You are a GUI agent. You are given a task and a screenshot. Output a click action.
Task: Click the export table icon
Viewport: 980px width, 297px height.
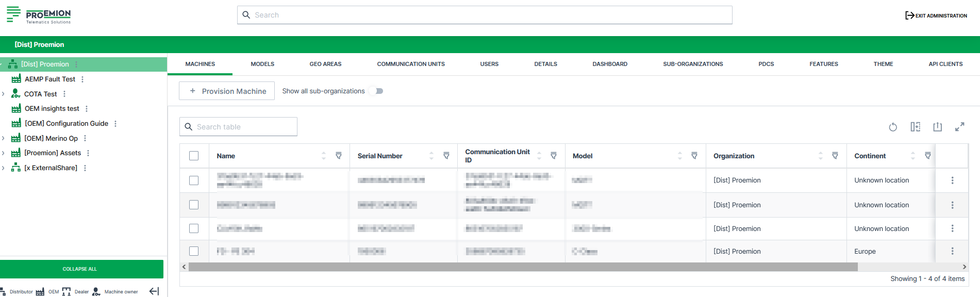pos(937,127)
